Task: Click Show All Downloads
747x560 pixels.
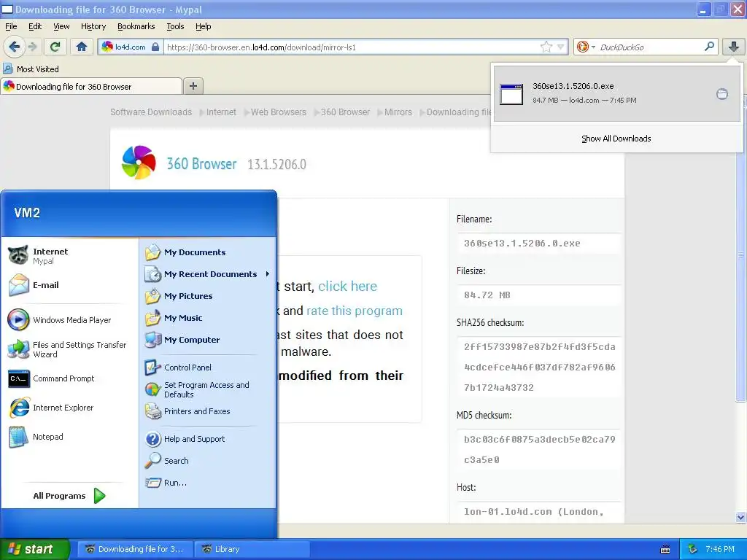Action: 616,139
